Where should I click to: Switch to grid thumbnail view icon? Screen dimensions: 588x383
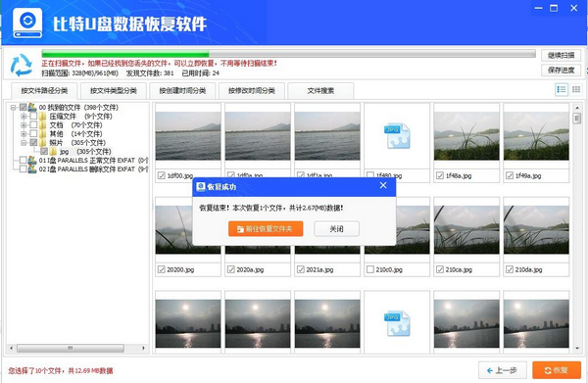pyautogui.click(x=576, y=89)
